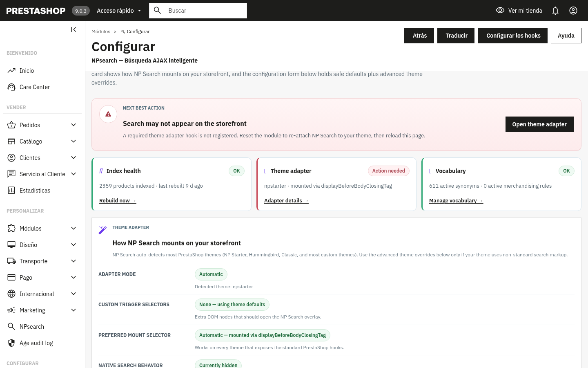Expand the Catálogo submenu chevron
Screen dimensions: 588x368
[73, 141]
